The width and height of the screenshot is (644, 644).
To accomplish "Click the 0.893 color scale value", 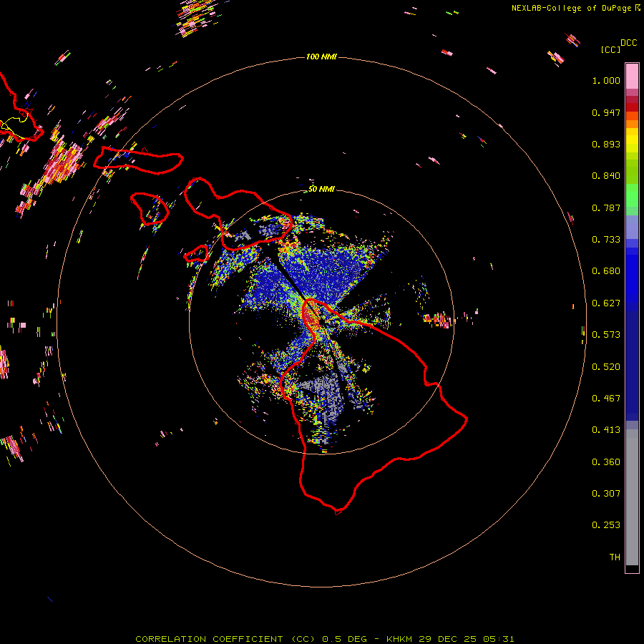I will click(606, 144).
